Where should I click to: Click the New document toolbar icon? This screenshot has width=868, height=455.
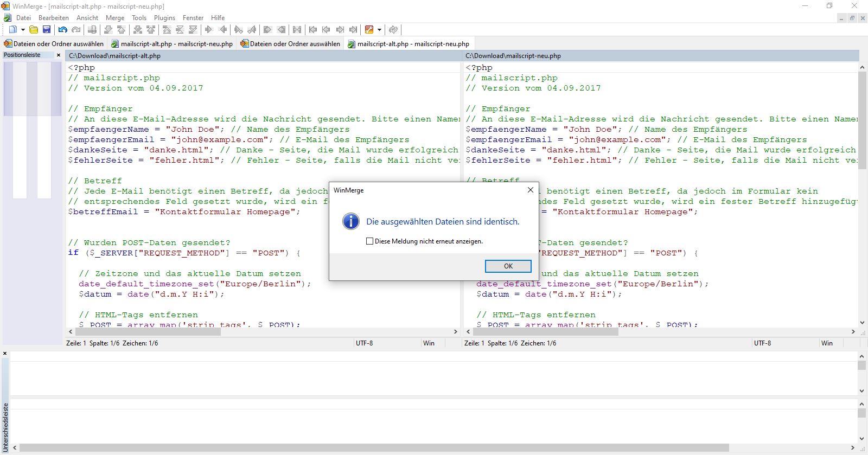pos(12,30)
